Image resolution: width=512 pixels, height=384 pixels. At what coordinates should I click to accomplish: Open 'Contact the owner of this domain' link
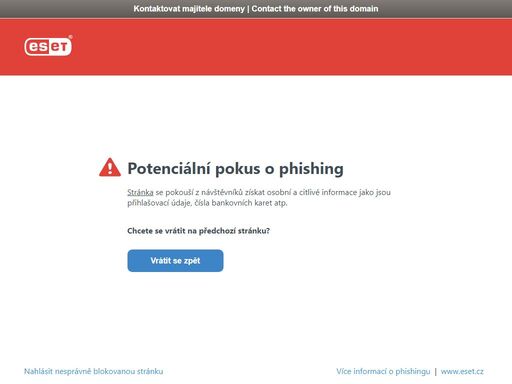(x=315, y=9)
